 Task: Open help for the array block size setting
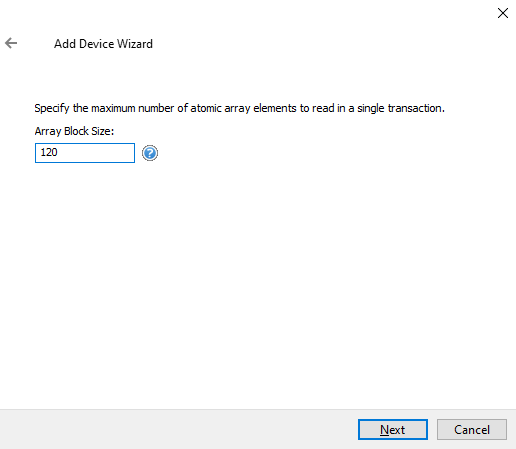pyautogui.click(x=150, y=153)
